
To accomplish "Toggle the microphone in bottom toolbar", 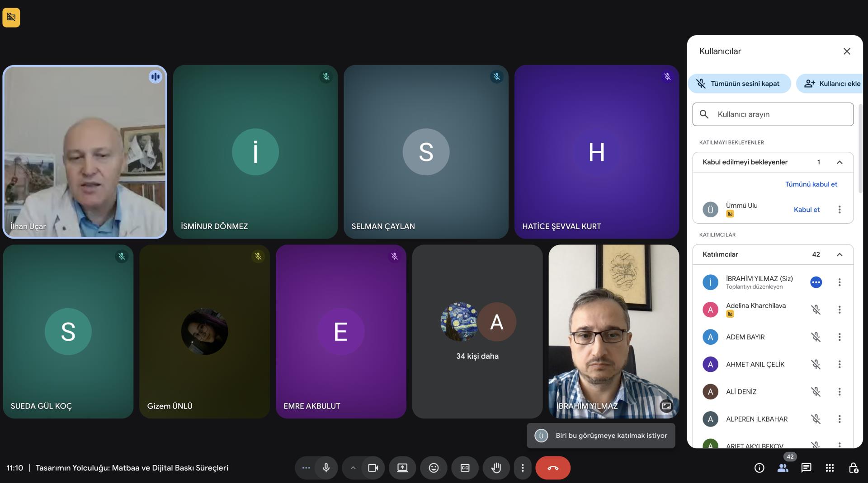I will (x=326, y=468).
